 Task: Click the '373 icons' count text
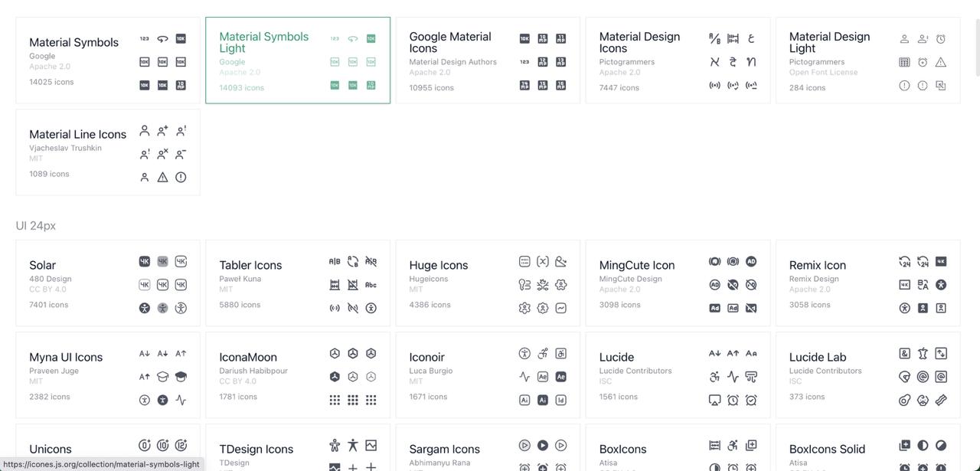click(807, 397)
